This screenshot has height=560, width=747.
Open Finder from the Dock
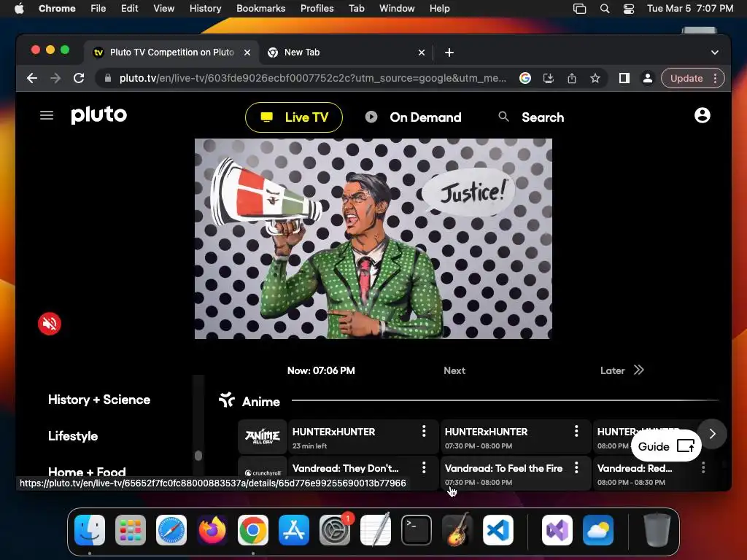[90, 530]
